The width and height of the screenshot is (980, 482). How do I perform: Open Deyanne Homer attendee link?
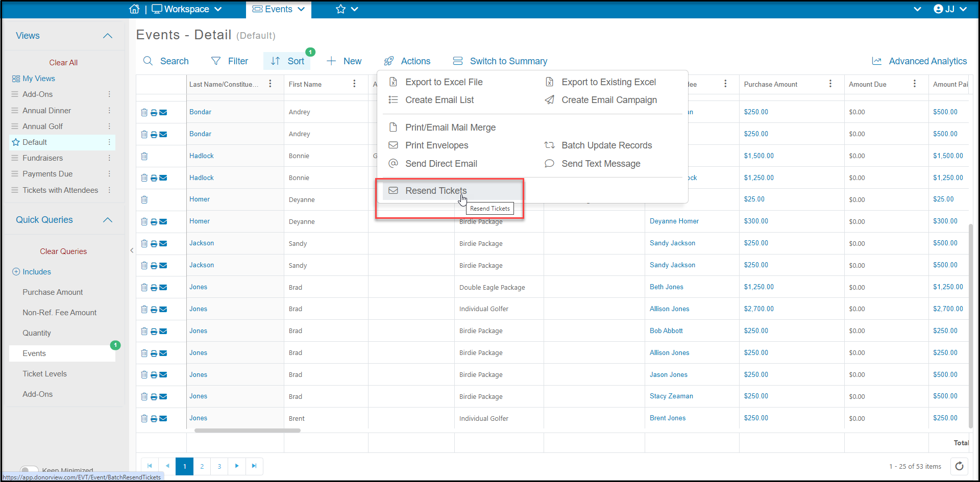(674, 221)
